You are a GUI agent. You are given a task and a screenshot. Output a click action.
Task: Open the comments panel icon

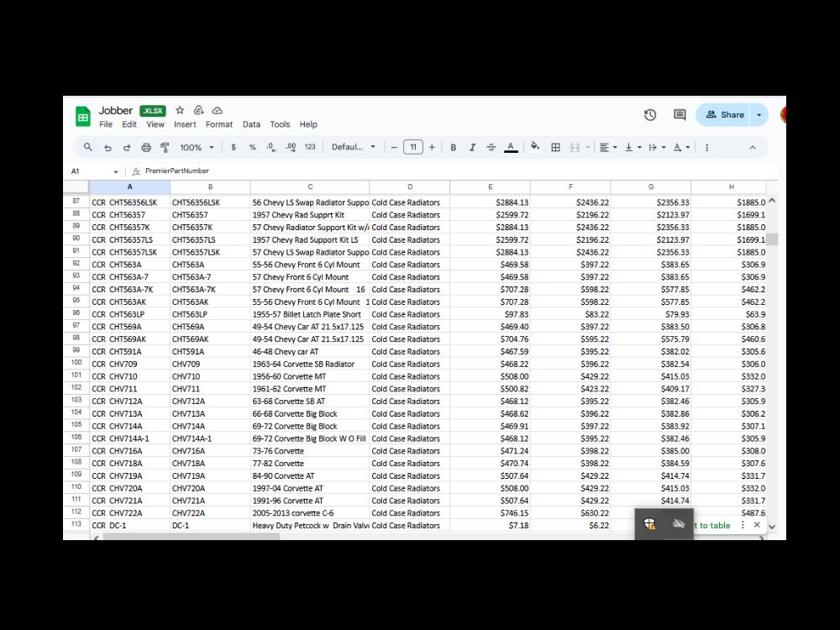pyautogui.click(x=680, y=114)
